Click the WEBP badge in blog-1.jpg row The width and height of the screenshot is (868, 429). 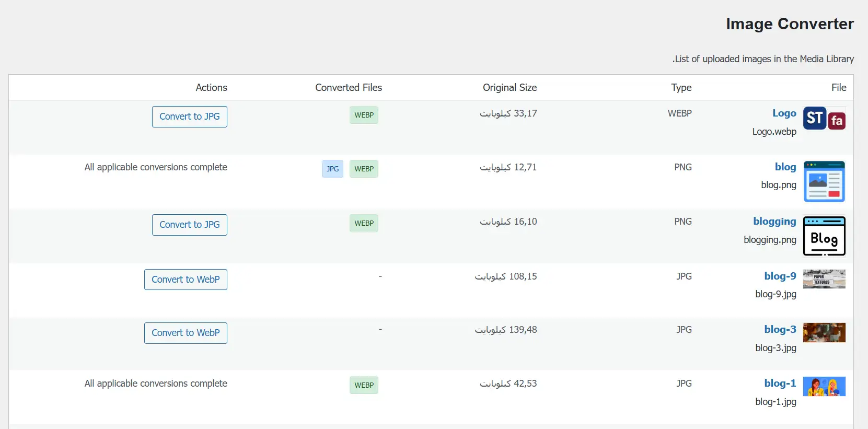tap(364, 385)
